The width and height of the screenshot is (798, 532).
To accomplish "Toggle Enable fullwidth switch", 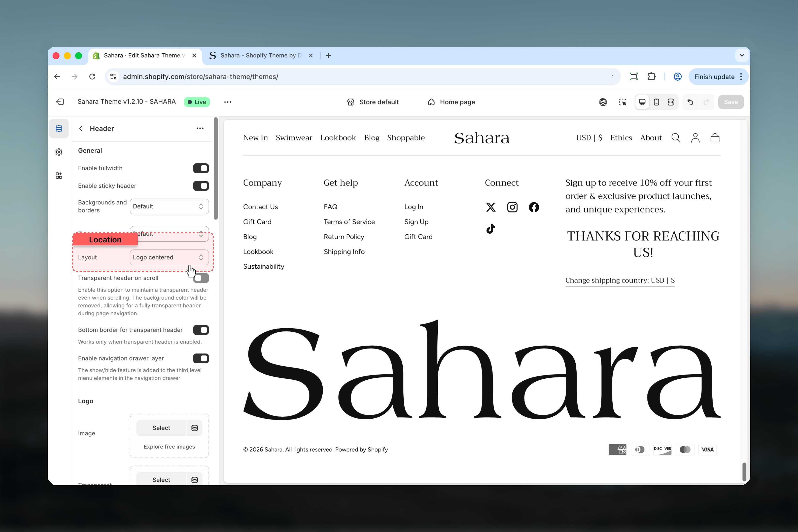I will (x=201, y=168).
